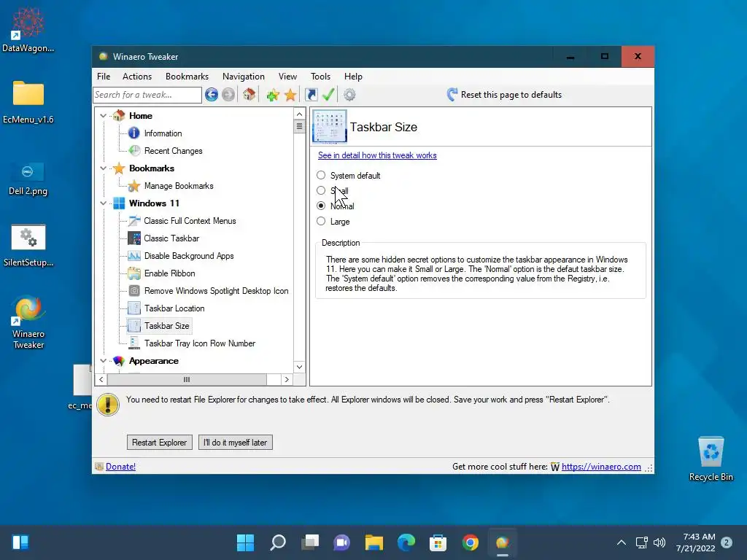Click the tree scroll down arrow
Screen dimensions: 747x560
tap(299, 367)
